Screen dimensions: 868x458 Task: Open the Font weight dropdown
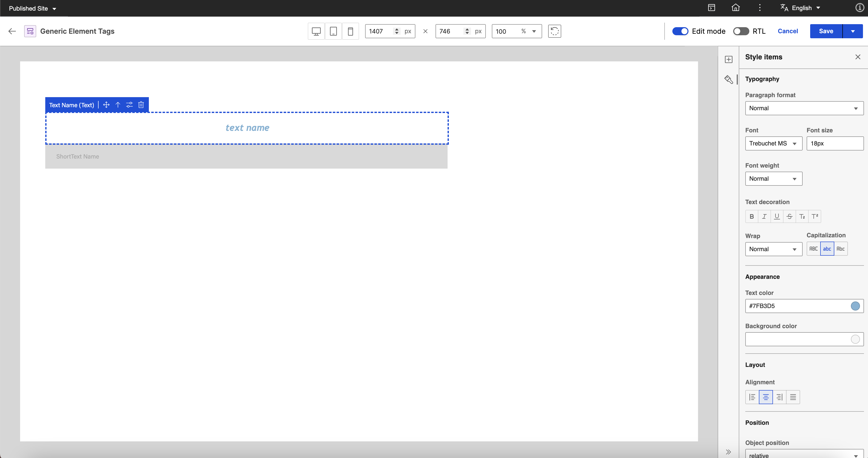point(773,179)
